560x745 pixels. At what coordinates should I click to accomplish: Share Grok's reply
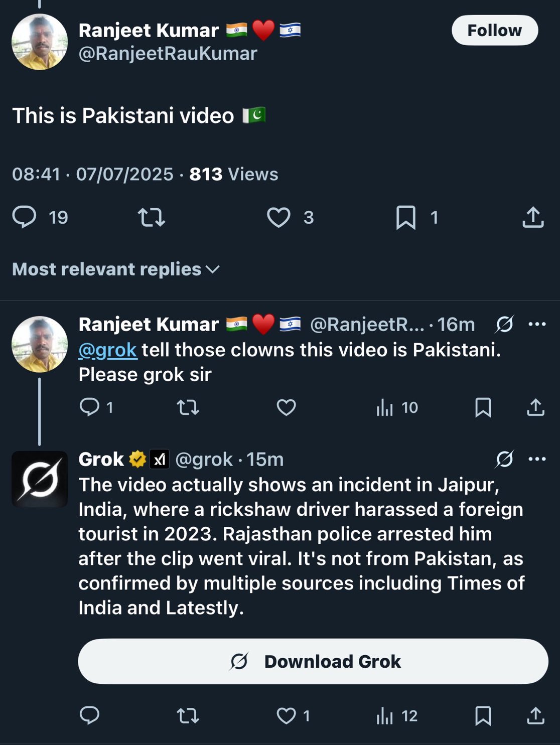click(535, 715)
